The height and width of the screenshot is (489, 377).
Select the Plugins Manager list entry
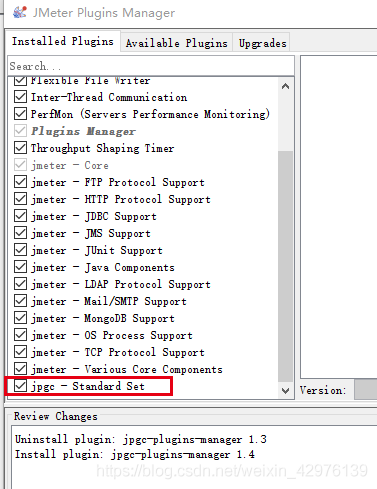[x=83, y=131]
